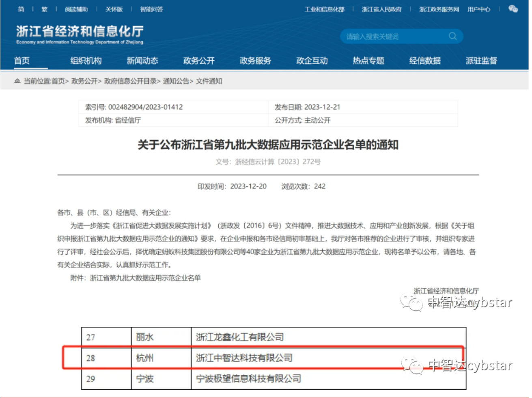Click the keyword search input field
This screenshot has height=398, width=532.
[x=394, y=37]
